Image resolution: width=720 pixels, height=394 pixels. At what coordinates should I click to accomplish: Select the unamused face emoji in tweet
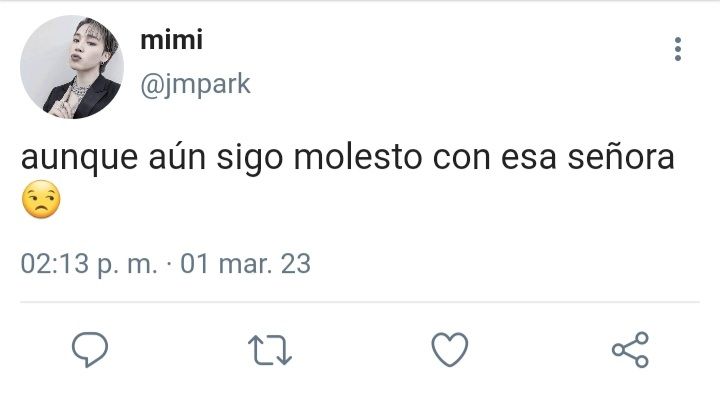pos(41,199)
